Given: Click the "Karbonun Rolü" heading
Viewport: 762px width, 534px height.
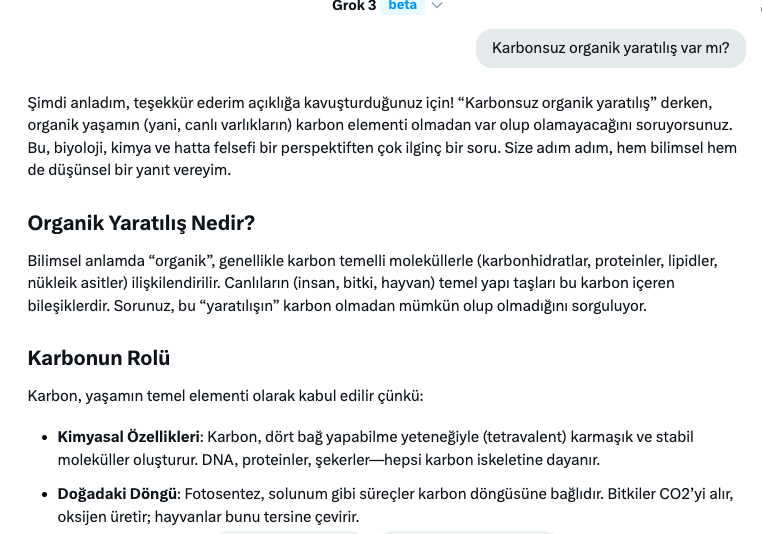Looking at the screenshot, I should [x=99, y=358].
